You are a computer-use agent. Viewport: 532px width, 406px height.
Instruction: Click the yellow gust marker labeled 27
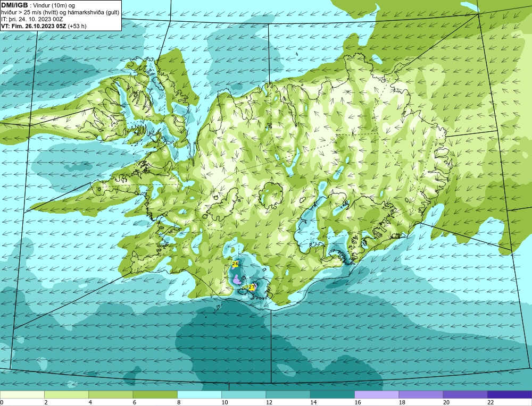click(x=252, y=287)
